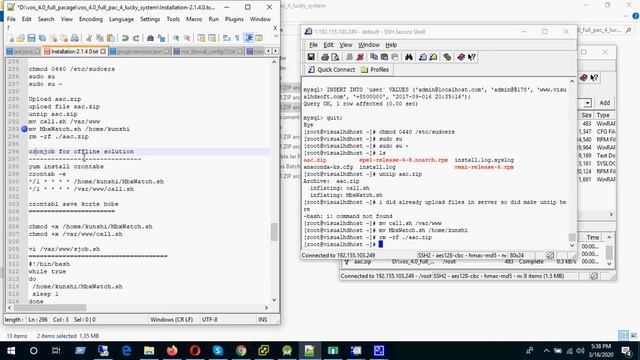
Task: Click 'cronjob for offline solution' line in editor
Action: click(81, 151)
